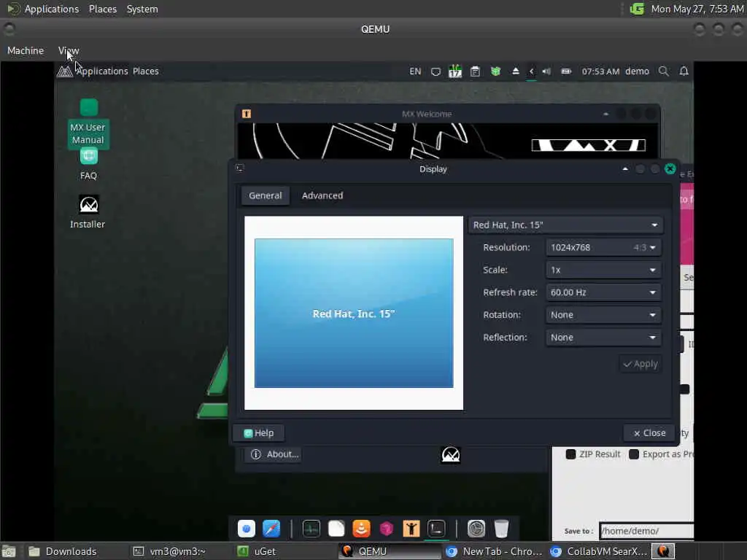Screen dimensions: 747x560
Task: Launch the blue compass browser in dock
Action: tap(271, 529)
